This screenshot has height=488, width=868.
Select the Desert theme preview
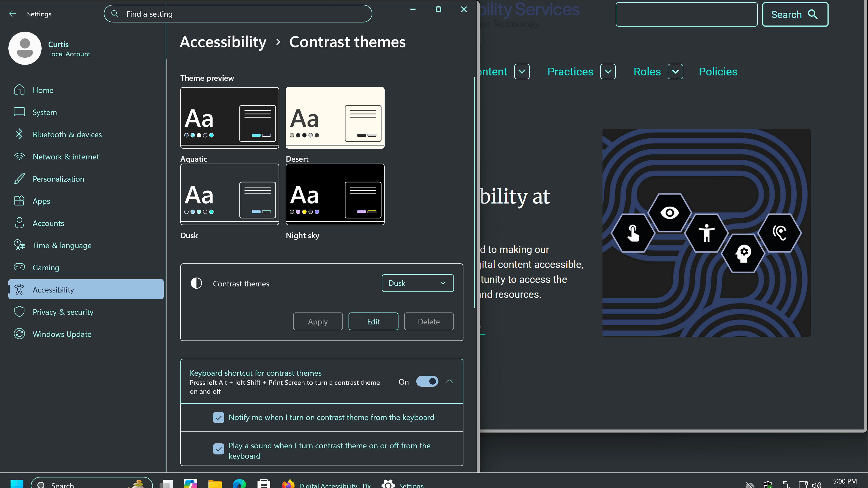335,118
